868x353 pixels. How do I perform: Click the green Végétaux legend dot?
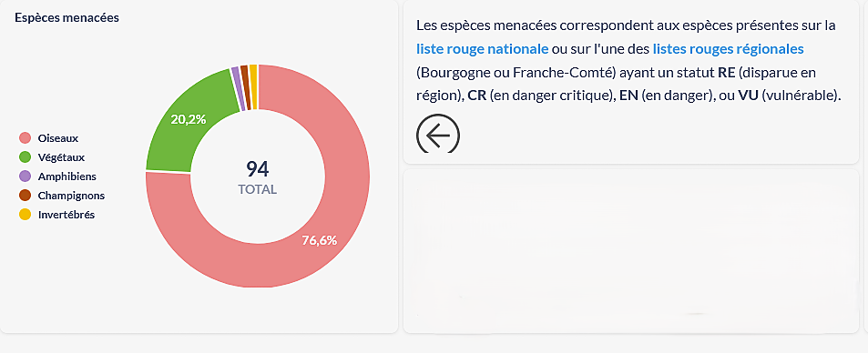[x=25, y=157]
